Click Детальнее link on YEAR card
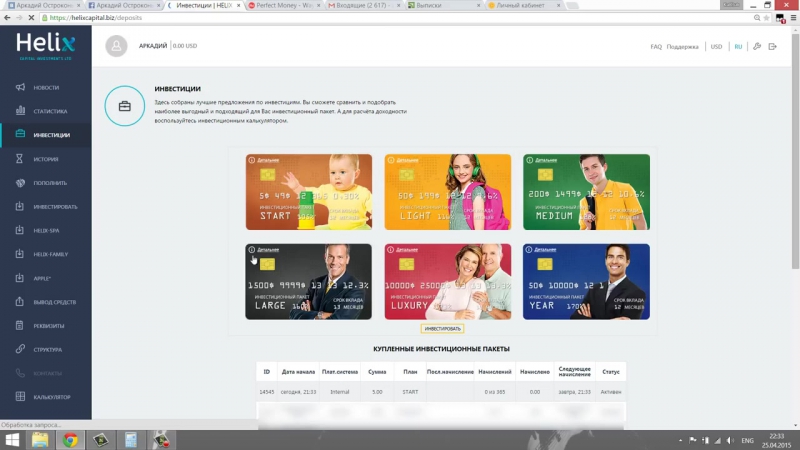 (545, 250)
